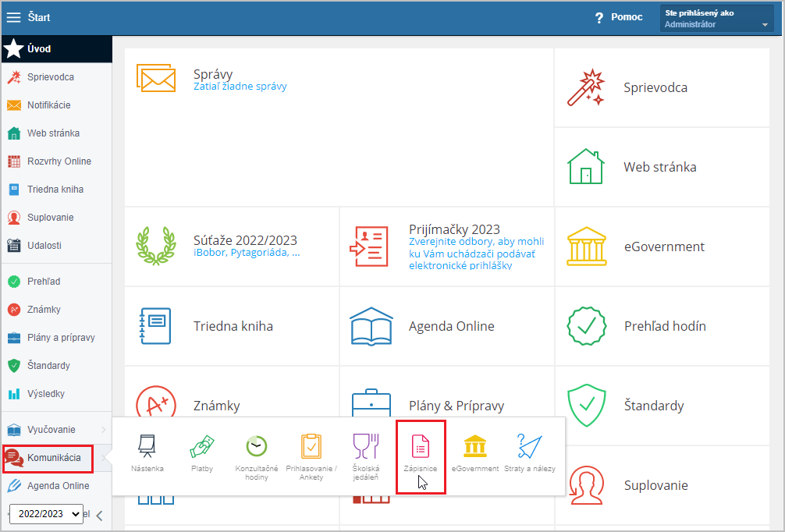Open Prihlasovanie / Ankety clipboard icon
The width and height of the screenshot is (785, 532).
pyautogui.click(x=311, y=447)
